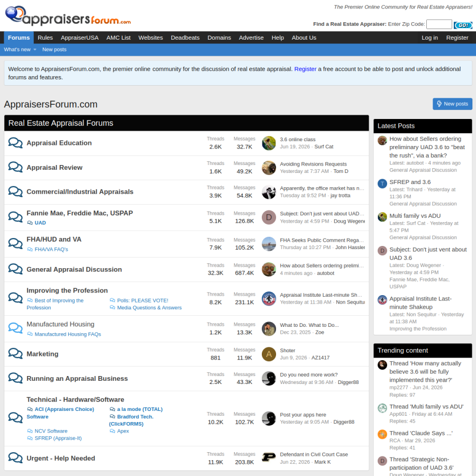Screen dimensions: 476x476
Task: Open 'Defendant in Civil Court Case' thread
Action: (x=314, y=454)
